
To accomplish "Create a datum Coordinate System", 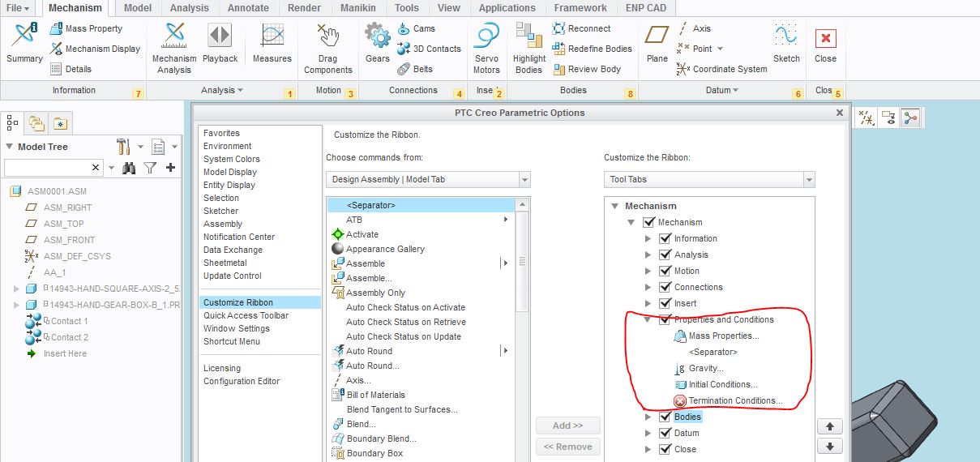I will point(721,69).
